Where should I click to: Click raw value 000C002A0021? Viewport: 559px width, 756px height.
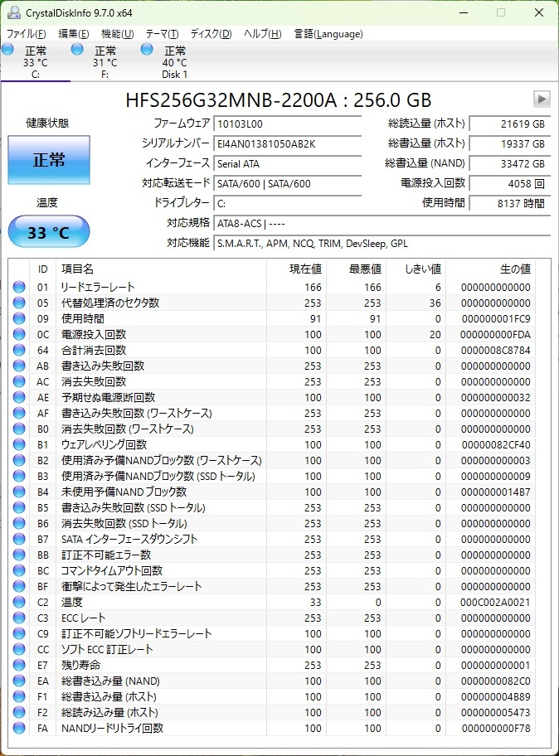click(x=495, y=602)
